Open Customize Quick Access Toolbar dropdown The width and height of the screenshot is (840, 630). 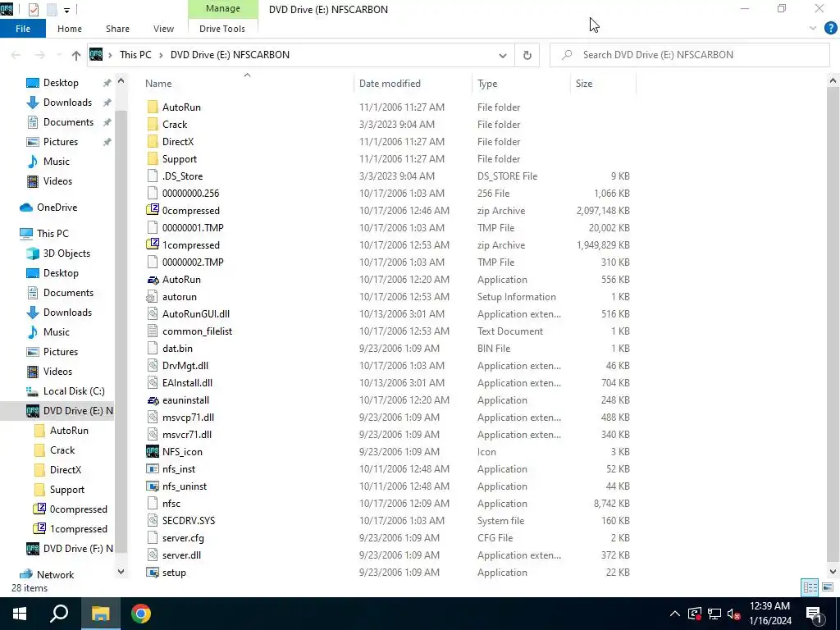click(x=66, y=10)
